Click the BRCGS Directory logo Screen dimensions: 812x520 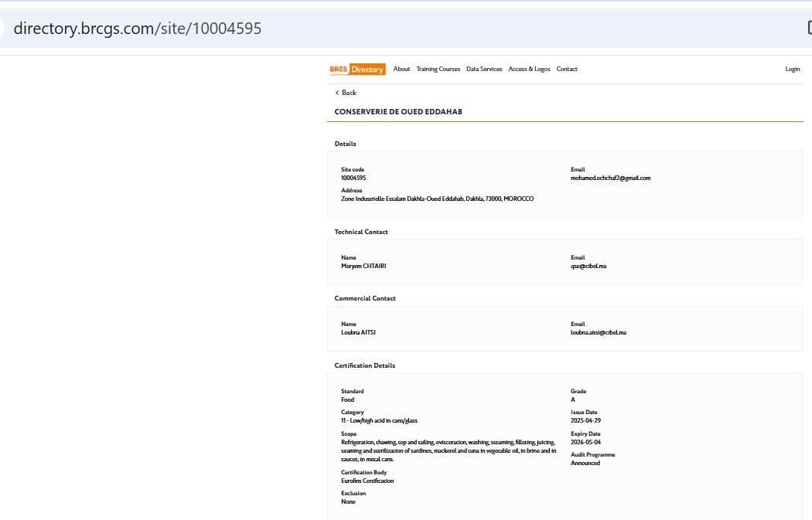click(x=357, y=70)
